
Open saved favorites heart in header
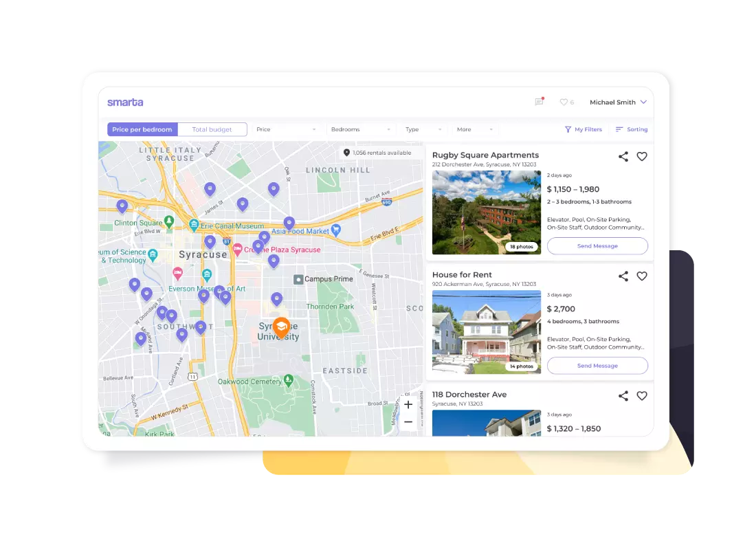point(564,102)
